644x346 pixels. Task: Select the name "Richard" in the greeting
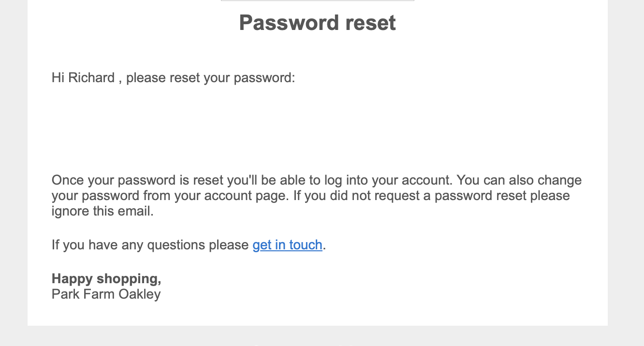pos(91,78)
